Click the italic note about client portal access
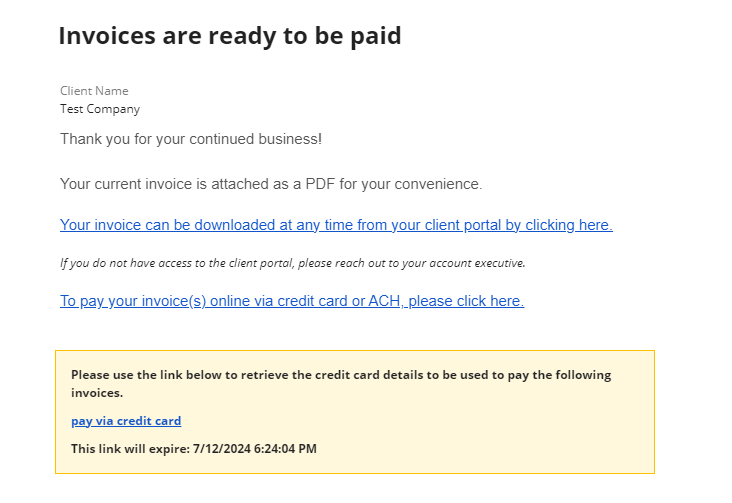The height and width of the screenshot is (503, 732). click(x=292, y=263)
